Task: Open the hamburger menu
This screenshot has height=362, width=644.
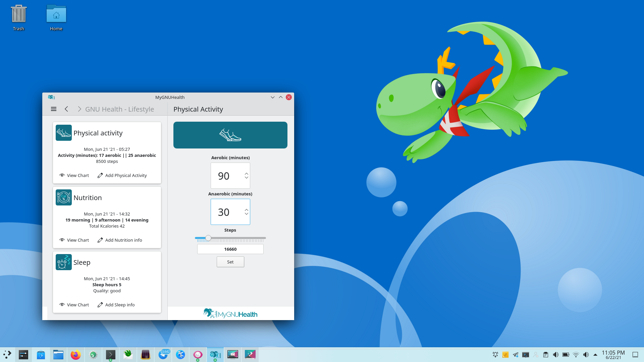Action: pos(54,109)
